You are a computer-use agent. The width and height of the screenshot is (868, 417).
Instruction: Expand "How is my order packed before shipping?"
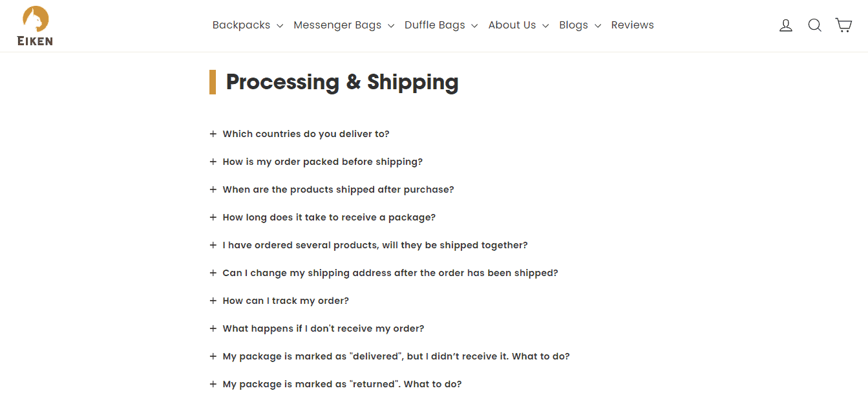pyautogui.click(x=323, y=162)
